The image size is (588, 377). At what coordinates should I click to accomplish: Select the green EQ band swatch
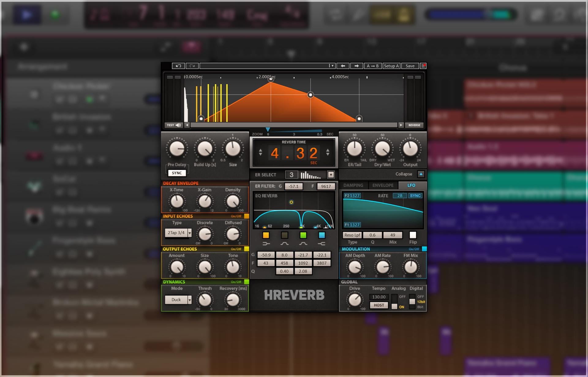tap(303, 235)
